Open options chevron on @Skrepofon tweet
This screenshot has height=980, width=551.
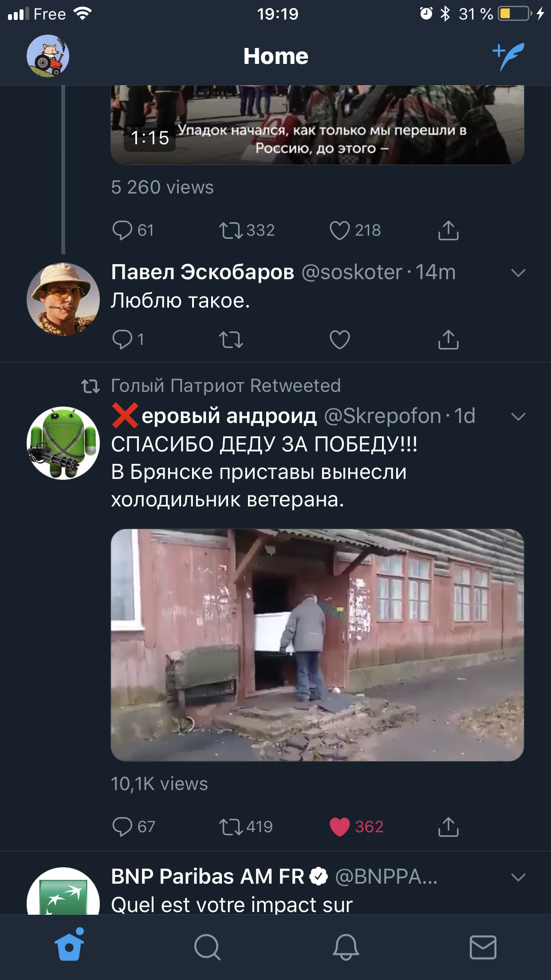pos(518,417)
